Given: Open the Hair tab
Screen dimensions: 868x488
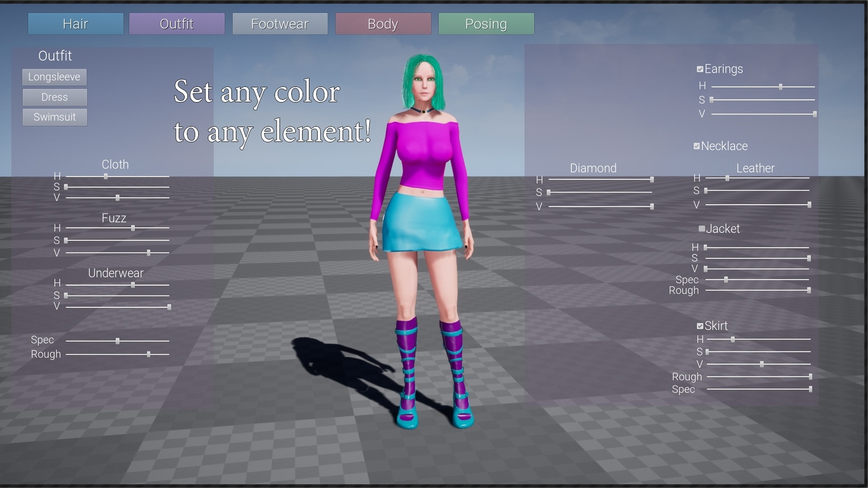Looking at the screenshot, I should (75, 23).
